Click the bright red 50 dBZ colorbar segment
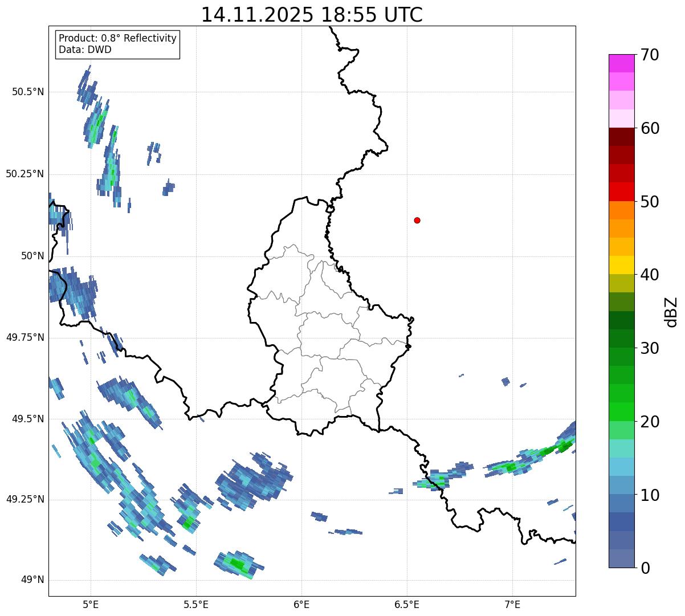Viewport: 685px width, 616px height. [621, 191]
